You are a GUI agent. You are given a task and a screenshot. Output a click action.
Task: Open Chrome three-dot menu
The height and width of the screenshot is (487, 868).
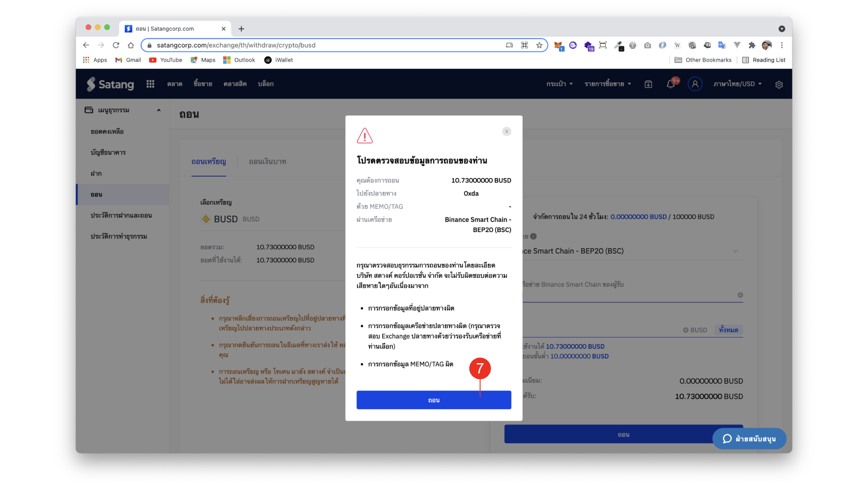coord(782,45)
